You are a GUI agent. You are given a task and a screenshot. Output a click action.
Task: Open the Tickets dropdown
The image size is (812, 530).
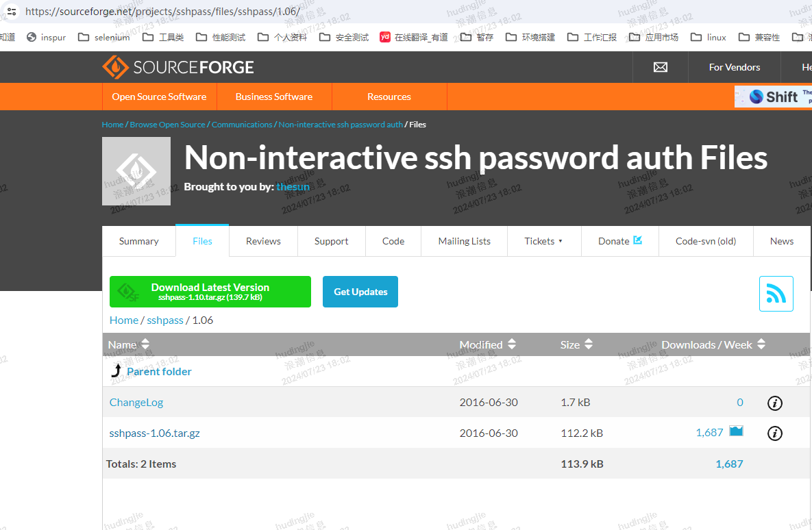coord(543,241)
